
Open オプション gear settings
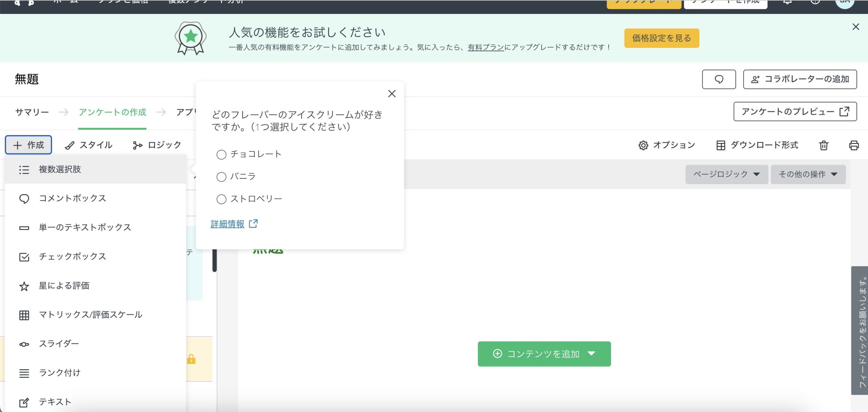tap(667, 145)
